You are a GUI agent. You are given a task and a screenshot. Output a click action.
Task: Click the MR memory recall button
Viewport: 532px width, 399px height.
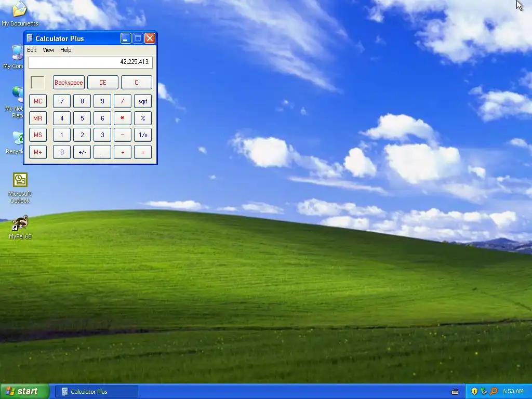tap(37, 118)
